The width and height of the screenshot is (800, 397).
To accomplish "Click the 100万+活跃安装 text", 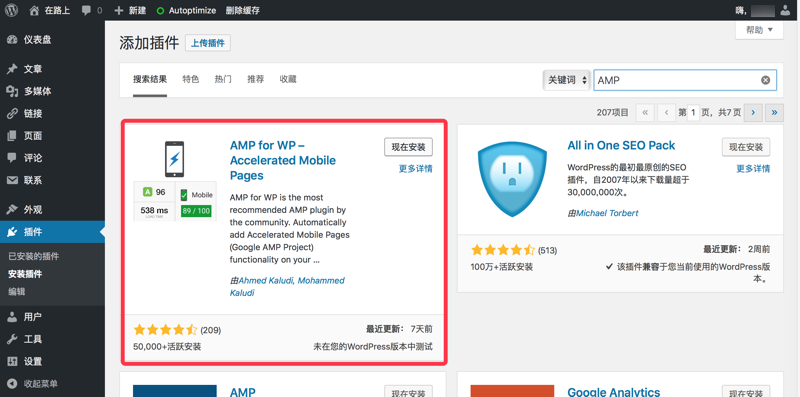I will [x=502, y=267].
